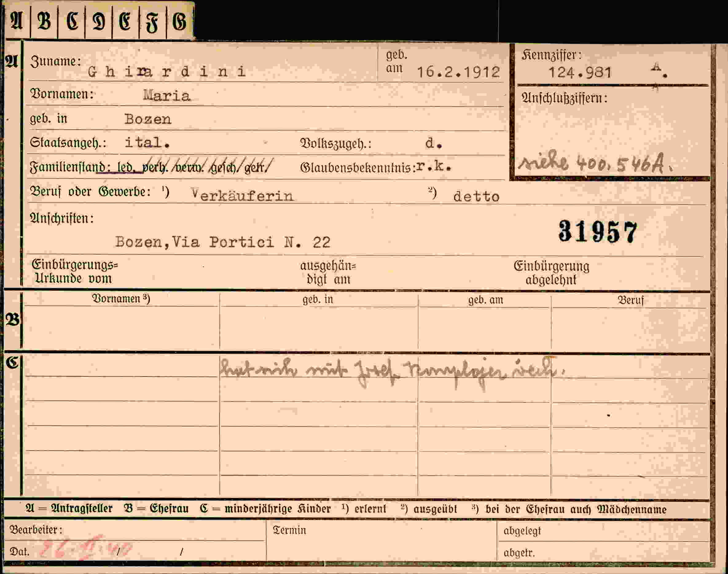Click the occupation 'Verkäuferin'
The width and height of the screenshot is (728, 574).
pos(242,196)
